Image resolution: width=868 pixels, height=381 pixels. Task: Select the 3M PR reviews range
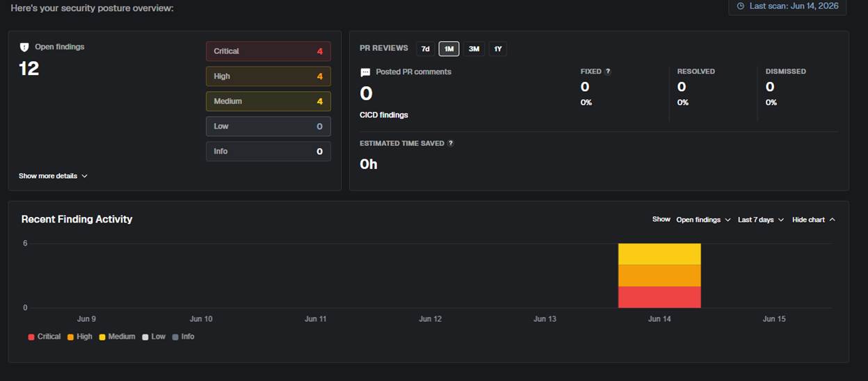[x=474, y=49]
